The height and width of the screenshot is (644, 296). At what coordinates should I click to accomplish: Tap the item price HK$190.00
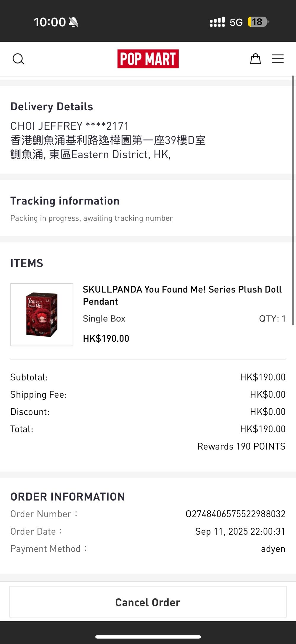[106, 338]
